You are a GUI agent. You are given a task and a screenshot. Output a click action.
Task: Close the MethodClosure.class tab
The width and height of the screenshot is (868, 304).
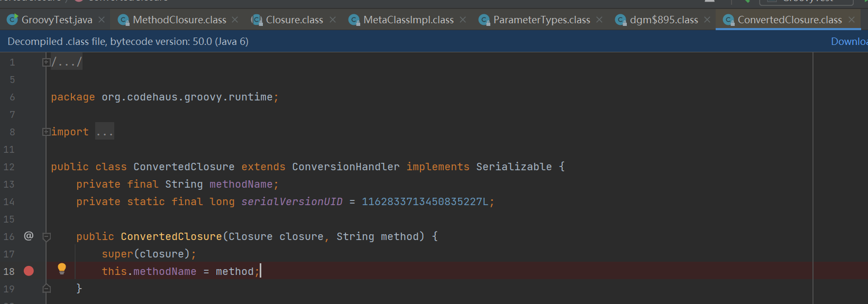click(x=235, y=20)
